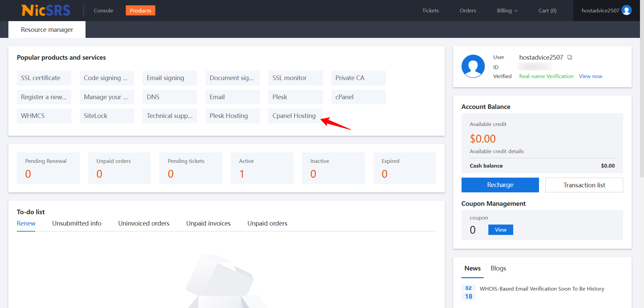Image resolution: width=644 pixels, height=308 pixels.
Task: Open Unpaid orders summary card
Action: click(119, 168)
